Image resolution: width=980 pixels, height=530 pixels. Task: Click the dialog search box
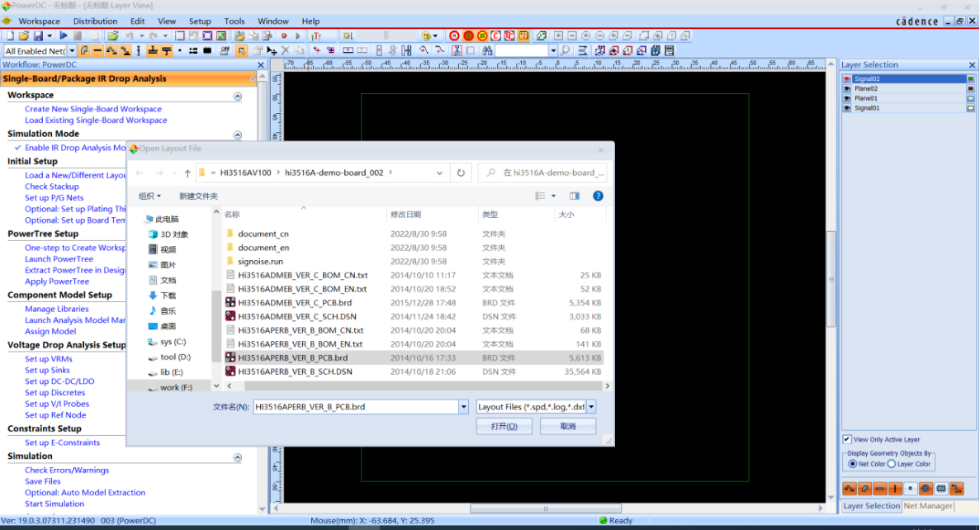point(542,173)
